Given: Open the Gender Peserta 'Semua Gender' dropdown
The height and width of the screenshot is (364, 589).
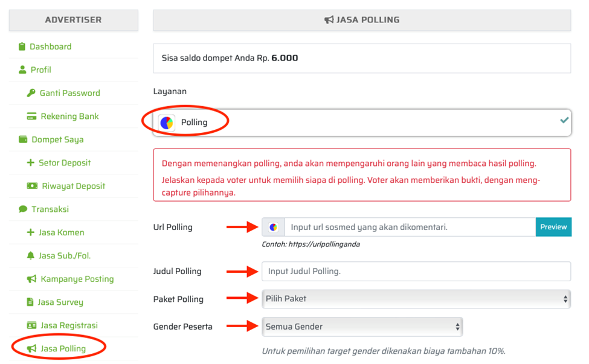Looking at the screenshot, I should pos(362,327).
